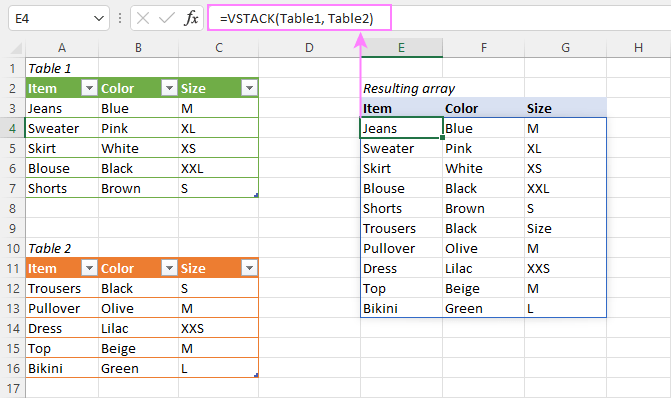Image resolution: width=671 pixels, height=398 pixels.
Task: Select 'Skirt' cell in resulting array
Action: click(401, 168)
